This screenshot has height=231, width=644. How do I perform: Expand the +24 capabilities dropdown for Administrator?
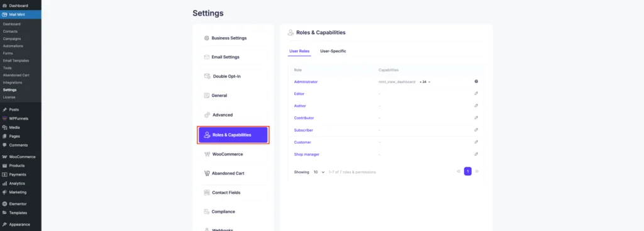425,82
